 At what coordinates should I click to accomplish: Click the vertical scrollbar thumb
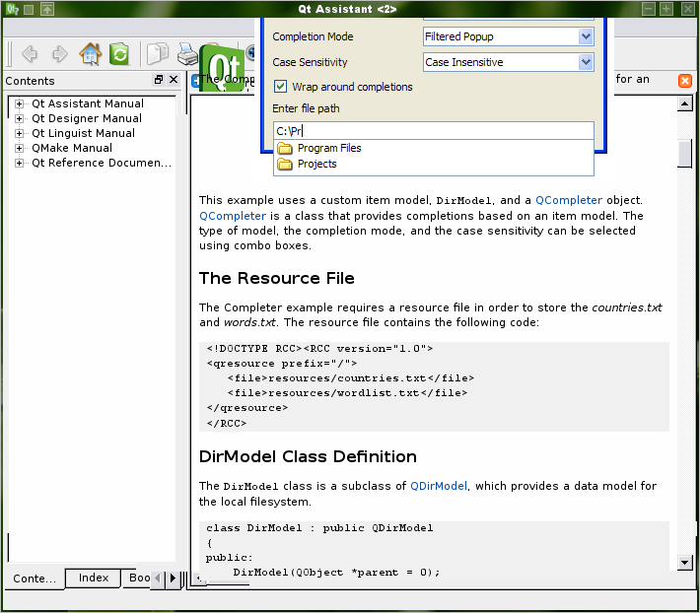(685, 154)
